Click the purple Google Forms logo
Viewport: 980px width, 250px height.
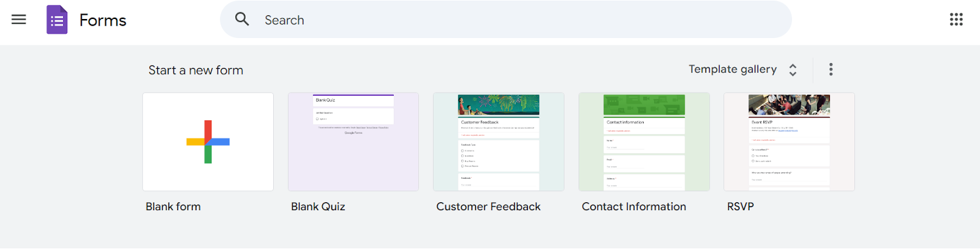coord(57,20)
